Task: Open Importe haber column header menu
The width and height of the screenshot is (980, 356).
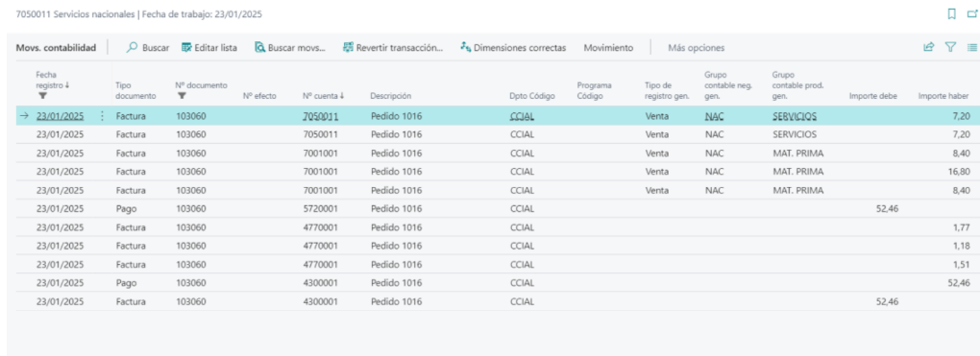Action: (x=943, y=96)
